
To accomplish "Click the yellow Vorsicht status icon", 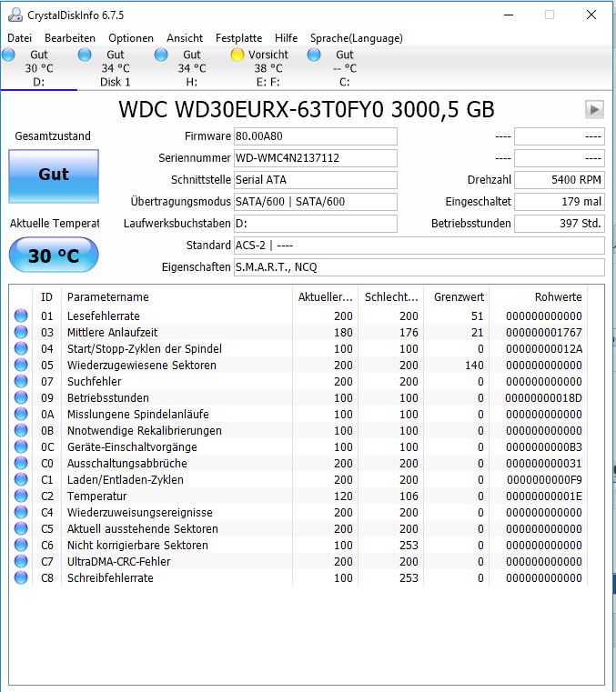I will (x=237, y=55).
